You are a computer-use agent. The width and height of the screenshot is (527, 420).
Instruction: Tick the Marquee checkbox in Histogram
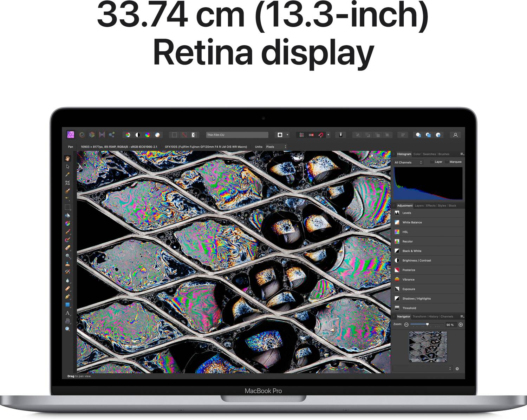tap(447, 162)
